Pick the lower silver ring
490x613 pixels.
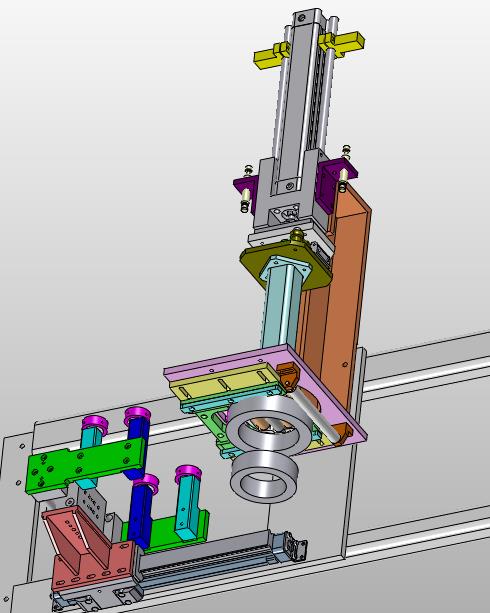(x=264, y=477)
